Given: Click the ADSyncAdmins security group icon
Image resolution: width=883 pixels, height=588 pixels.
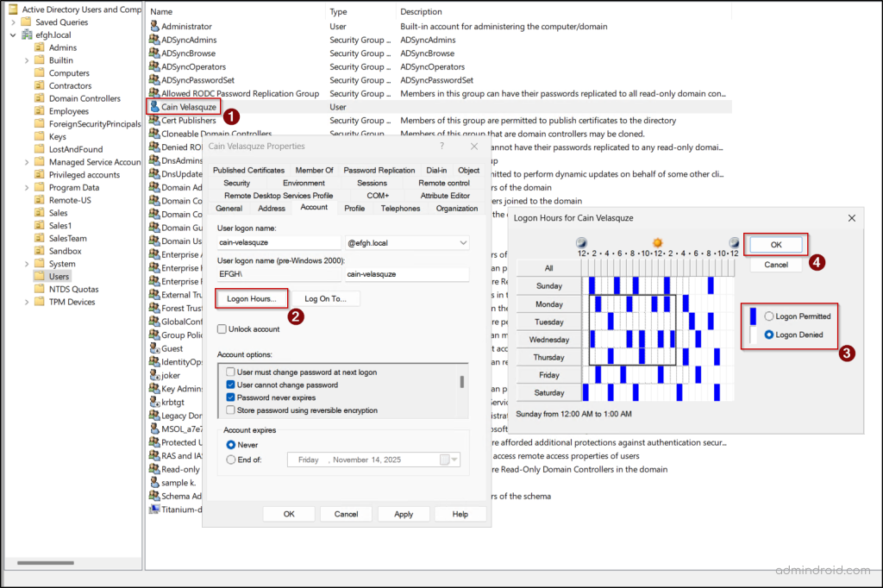Looking at the screenshot, I should 154,40.
